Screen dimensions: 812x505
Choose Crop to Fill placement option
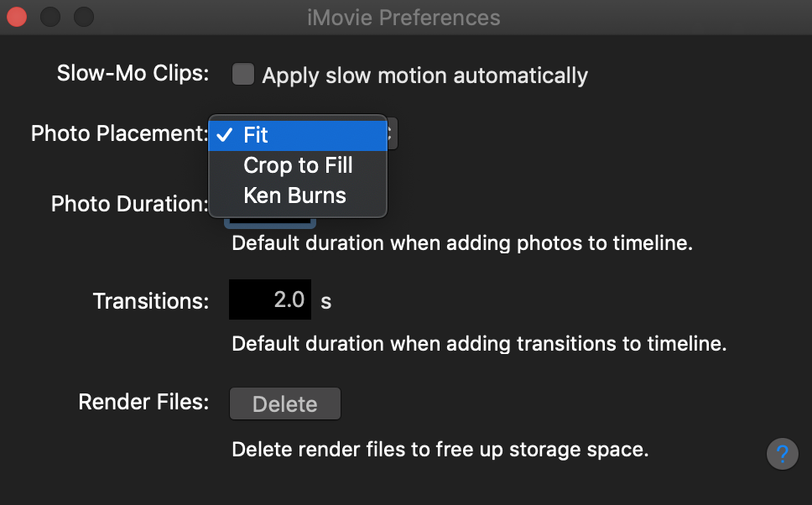click(x=298, y=165)
